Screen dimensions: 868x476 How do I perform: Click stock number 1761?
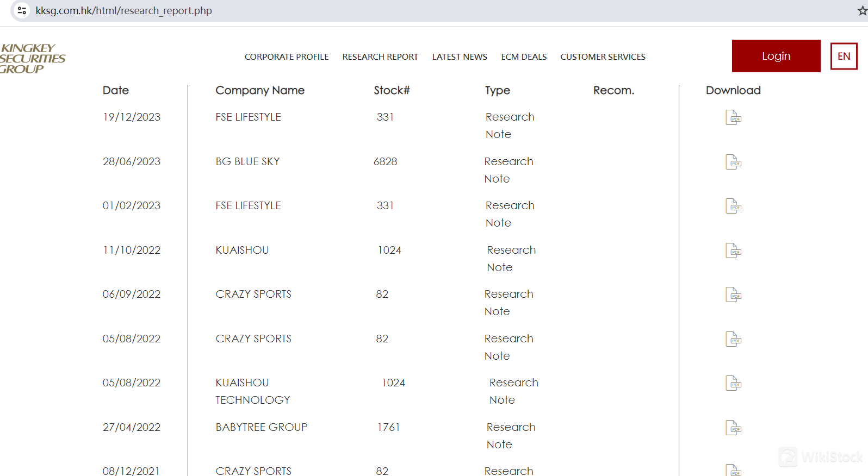(389, 427)
